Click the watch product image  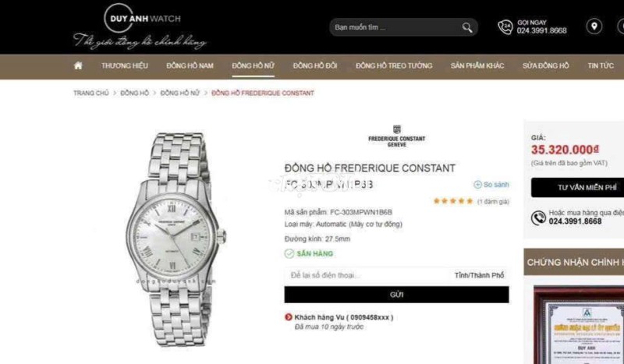click(176, 239)
